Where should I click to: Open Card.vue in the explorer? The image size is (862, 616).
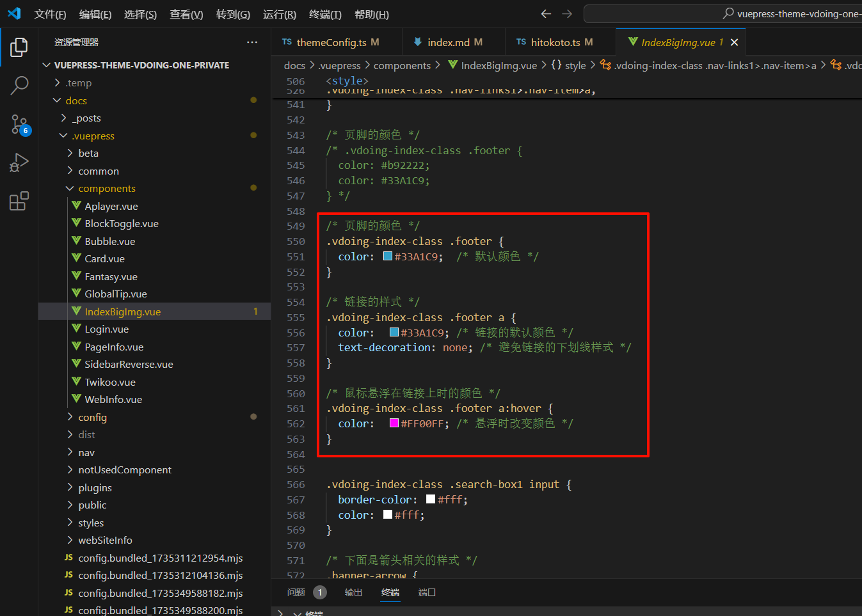pos(154,258)
